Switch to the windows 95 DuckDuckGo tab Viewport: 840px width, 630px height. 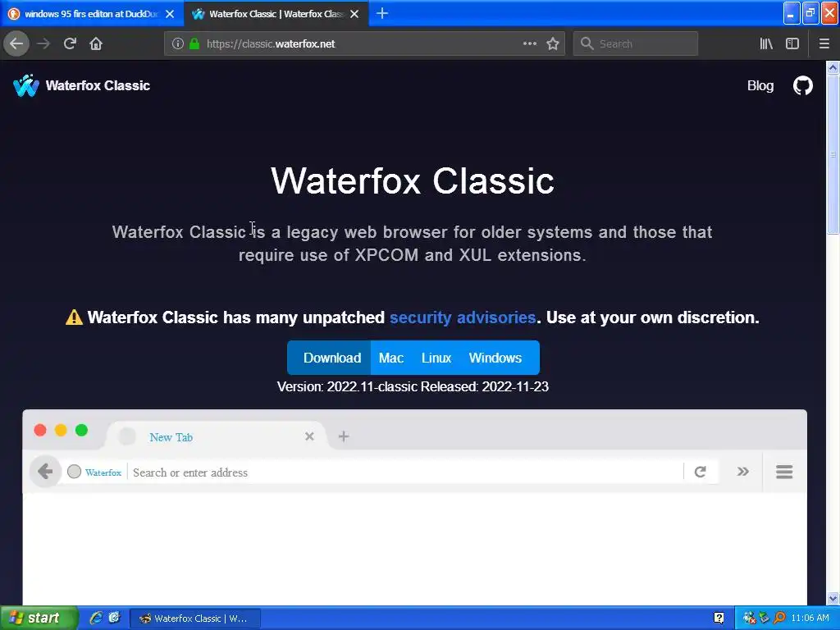92,14
